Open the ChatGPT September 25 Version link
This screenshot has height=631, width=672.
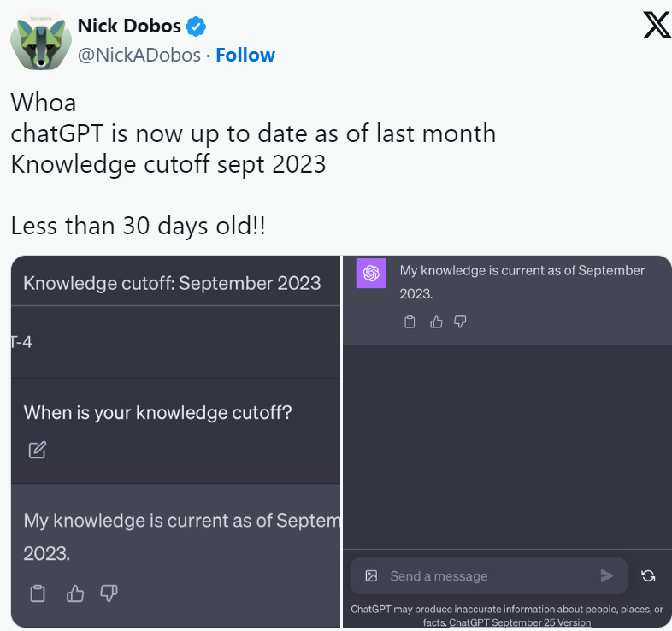pos(520,623)
